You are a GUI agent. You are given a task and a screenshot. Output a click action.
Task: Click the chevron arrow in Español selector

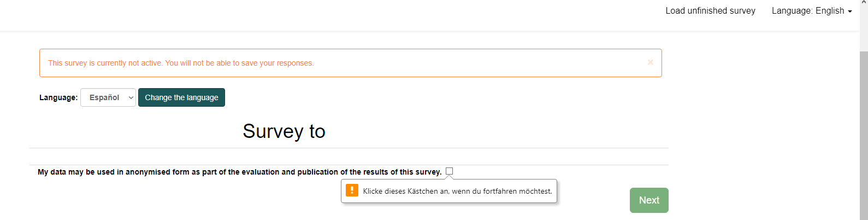tap(131, 97)
